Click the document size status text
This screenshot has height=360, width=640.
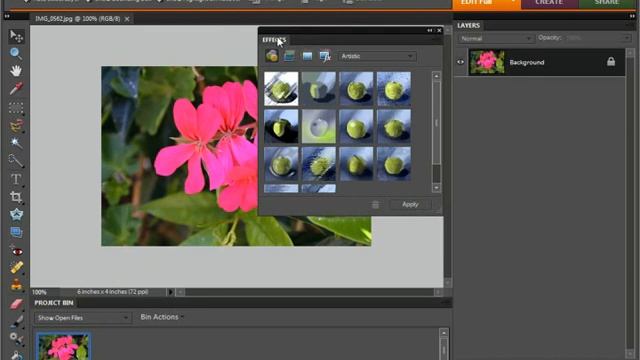tap(113, 292)
